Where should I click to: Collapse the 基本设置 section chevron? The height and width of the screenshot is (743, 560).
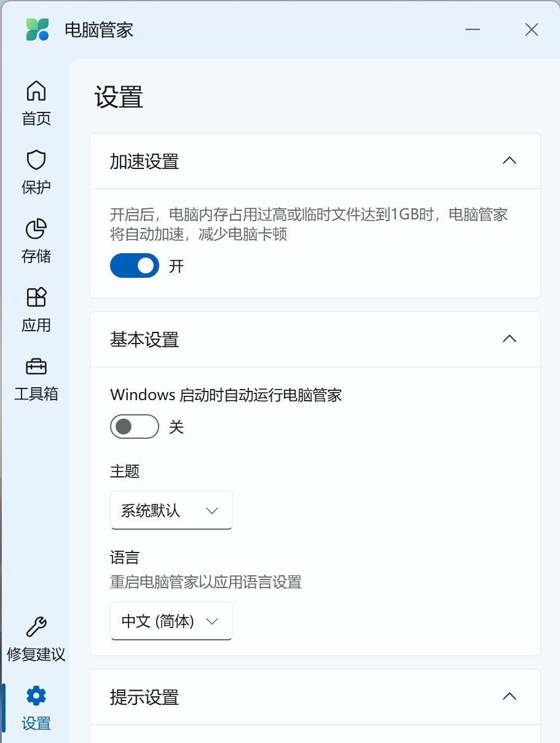[509, 339]
